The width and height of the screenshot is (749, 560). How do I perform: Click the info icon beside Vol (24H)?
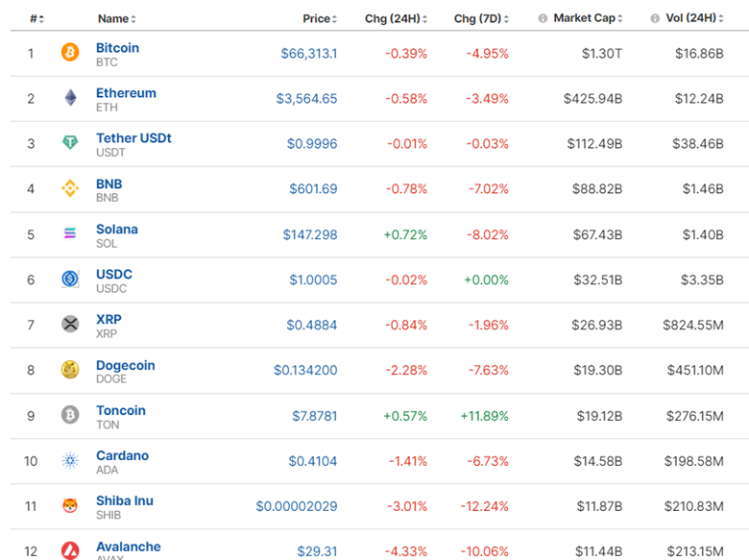pos(655,18)
